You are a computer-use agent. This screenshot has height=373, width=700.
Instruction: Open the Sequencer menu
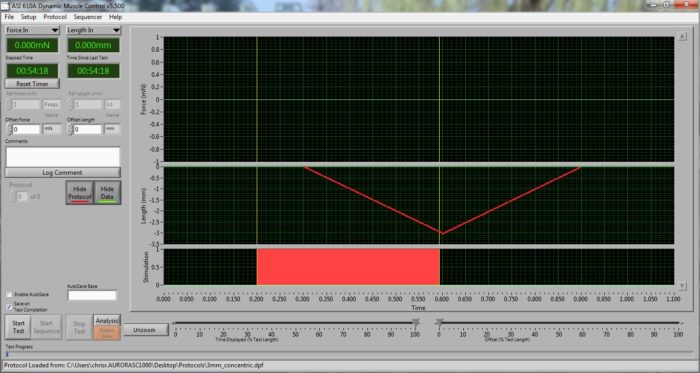click(88, 17)
